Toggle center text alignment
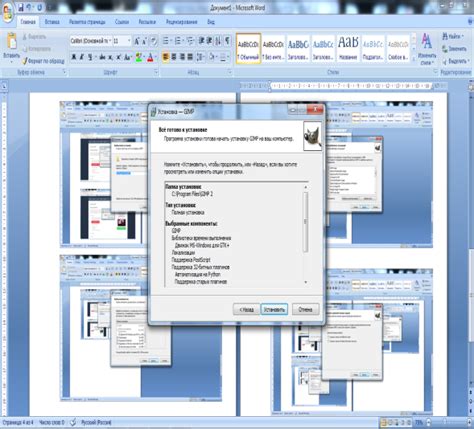 pyautogui.click(x=174, y=57)
